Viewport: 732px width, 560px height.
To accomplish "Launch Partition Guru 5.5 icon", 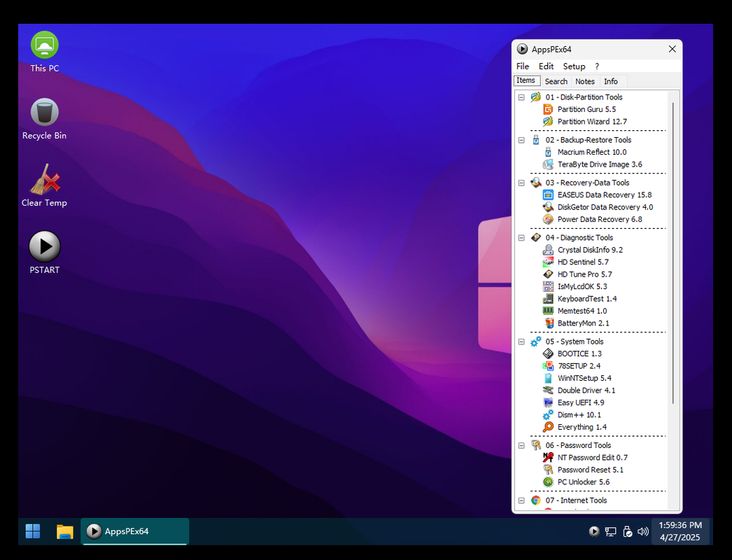I will 548,109.
